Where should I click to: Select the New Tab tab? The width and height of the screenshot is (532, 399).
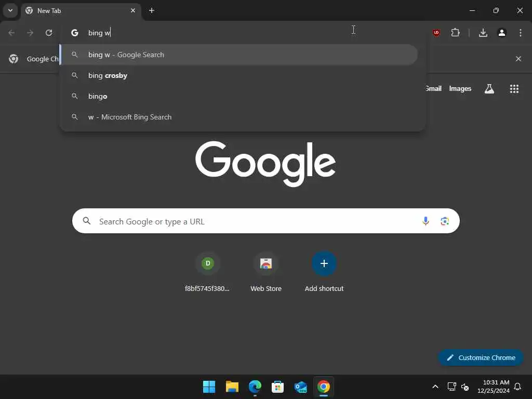(x=81, y=11)
